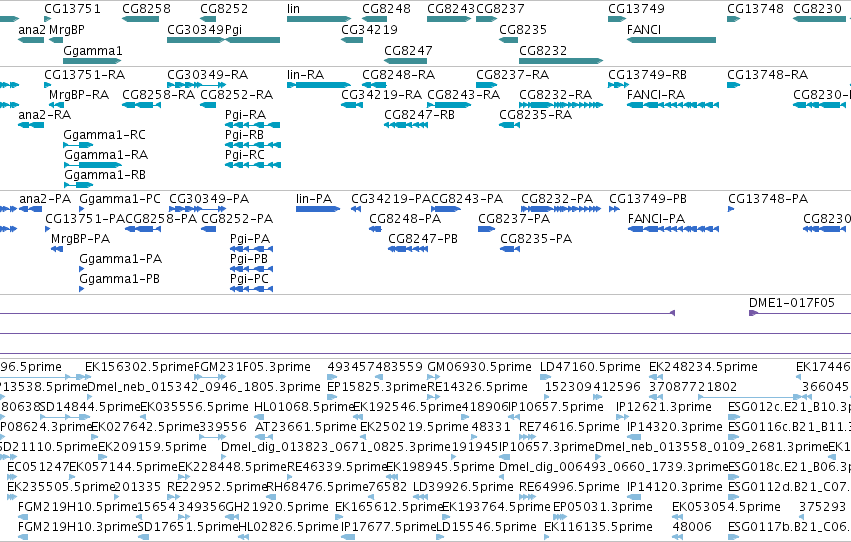Select the CG13749-RB label
Screen dimensions: 851x542
tap(647, 75)
